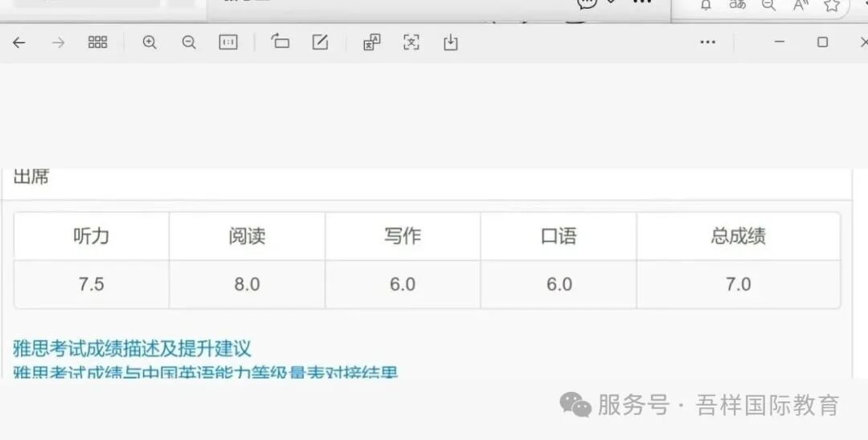Click the 总成绩 column header

(738, 236)
